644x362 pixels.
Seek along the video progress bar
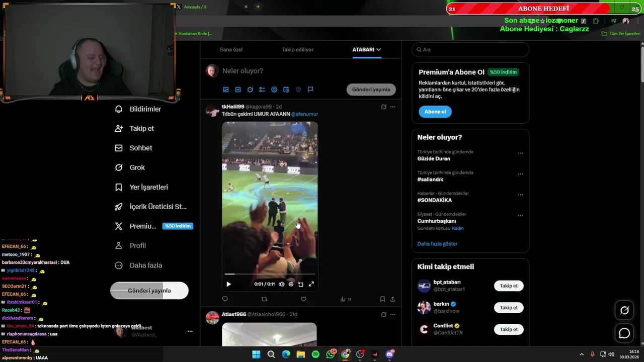(x=270, y=274)
